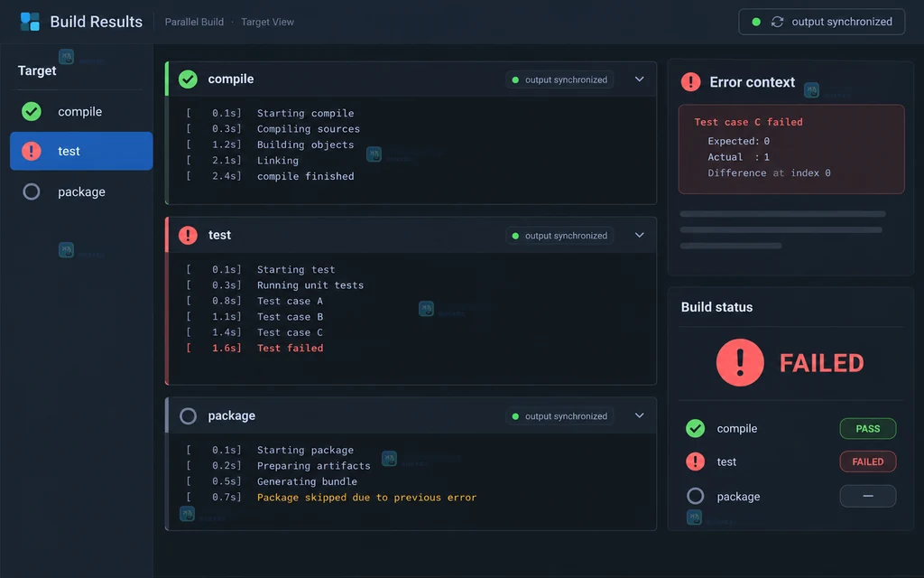Click the PASS badge for compile
The image size is (924, 578).
pyautogui.click(x=867, y=429)
